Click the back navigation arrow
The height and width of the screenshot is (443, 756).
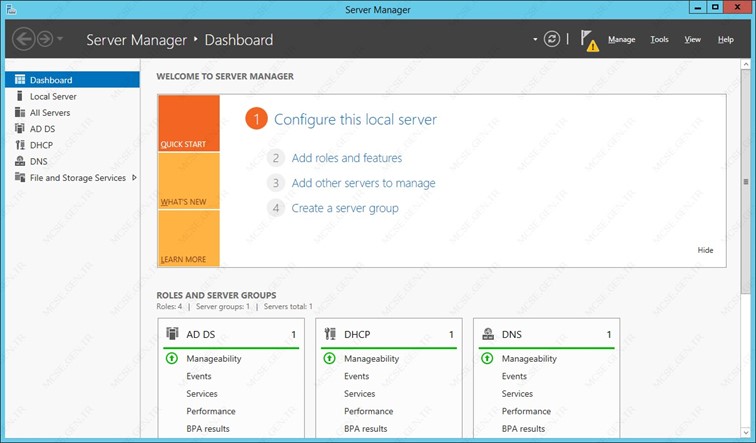(24, 39)
